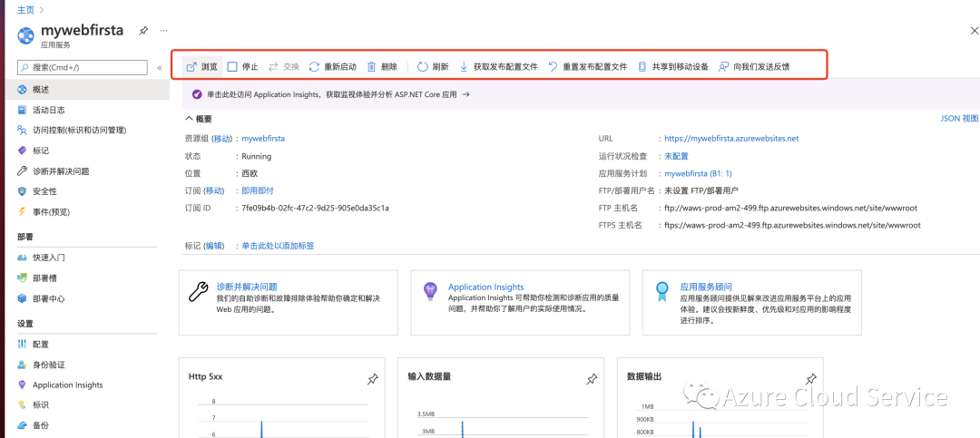Open app service plan mywebfirsta (B1: 1)
The image size is (980, 438).
pyautogui.click(x=698, y=173)
